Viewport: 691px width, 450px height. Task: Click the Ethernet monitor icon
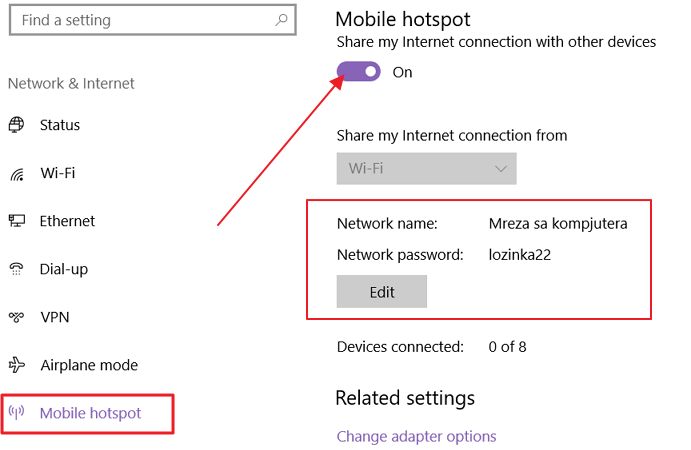coord(17,220)
